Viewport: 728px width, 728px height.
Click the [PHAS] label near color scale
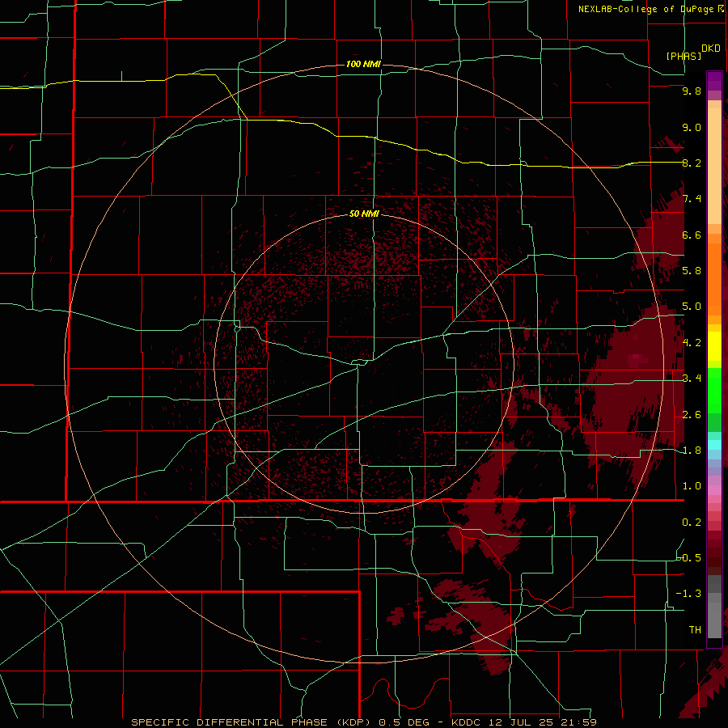coord(684,56)
